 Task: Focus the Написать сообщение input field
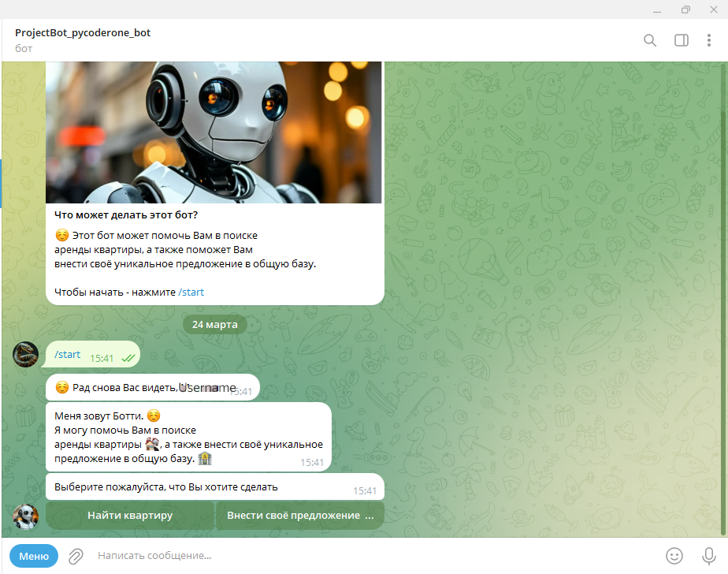(376, 556)
